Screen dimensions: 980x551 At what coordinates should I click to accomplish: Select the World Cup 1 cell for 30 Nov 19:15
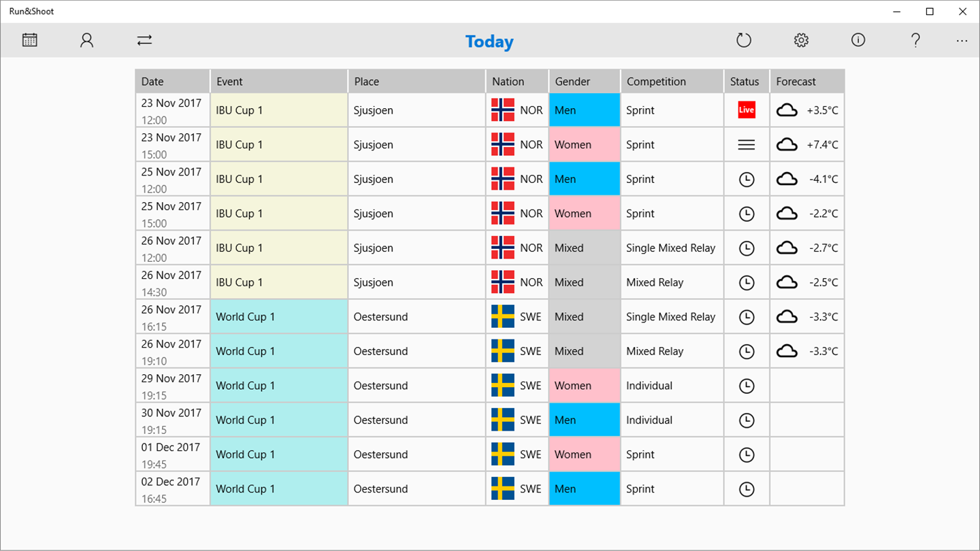(x=279, y=420)
